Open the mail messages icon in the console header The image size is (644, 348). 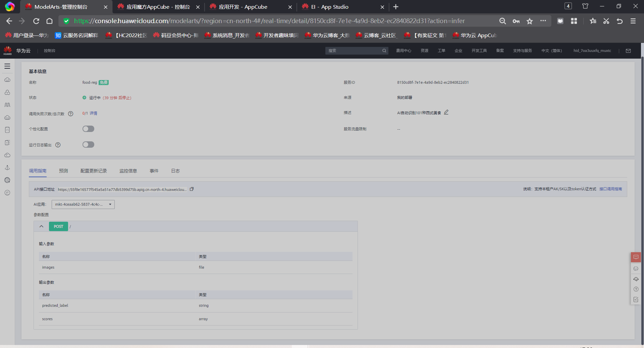pos(628,51)
